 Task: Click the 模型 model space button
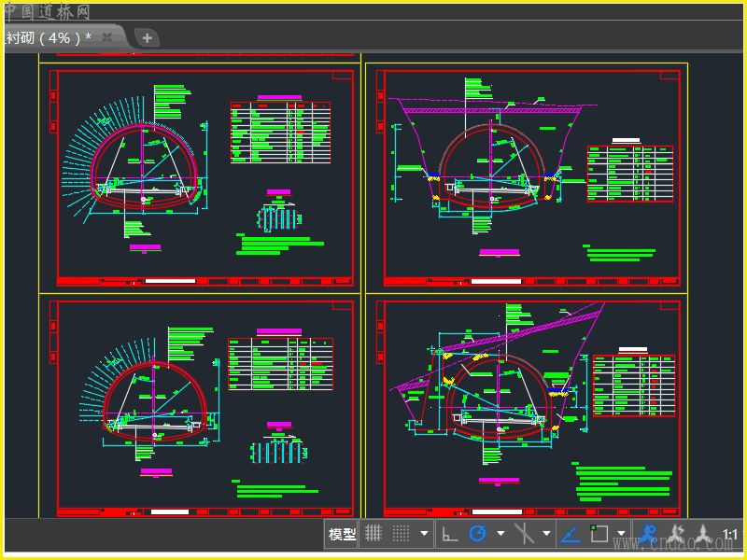342,534
